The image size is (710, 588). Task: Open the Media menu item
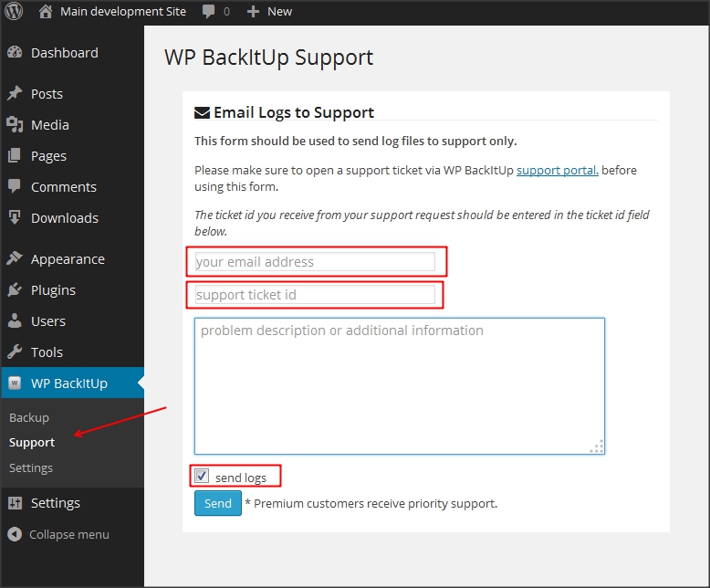(x=50, y=125)
